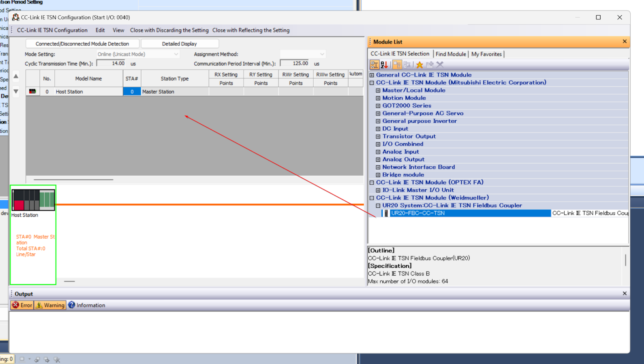Viewport: 644px width, 364px height.
Task: Choose Close with Discarding the Setting
Action: click(x=169, y=30)
